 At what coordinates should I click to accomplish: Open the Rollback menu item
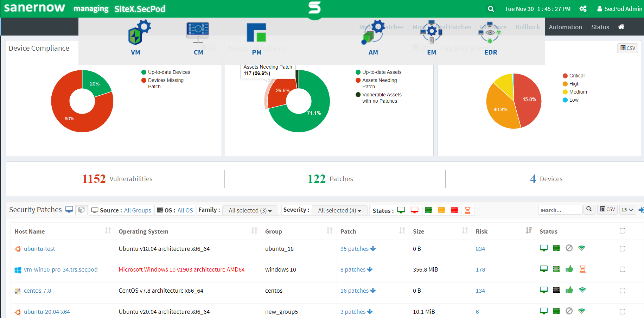(x=528, y=27)
